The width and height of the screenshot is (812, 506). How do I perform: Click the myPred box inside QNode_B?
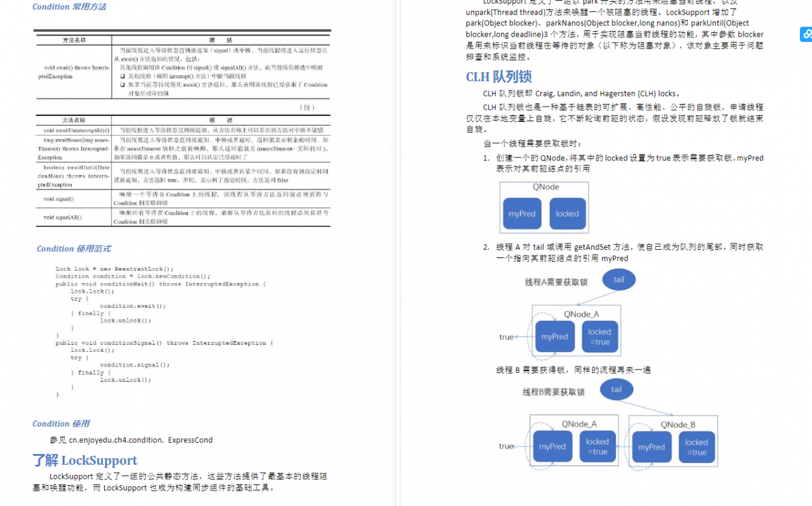point(652,446)
